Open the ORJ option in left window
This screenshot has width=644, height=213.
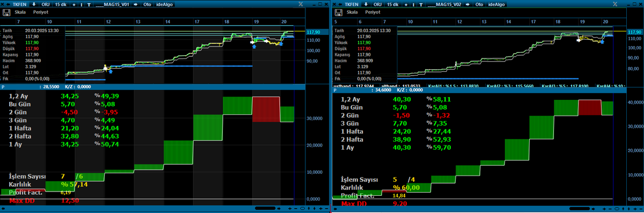[46, 4]
